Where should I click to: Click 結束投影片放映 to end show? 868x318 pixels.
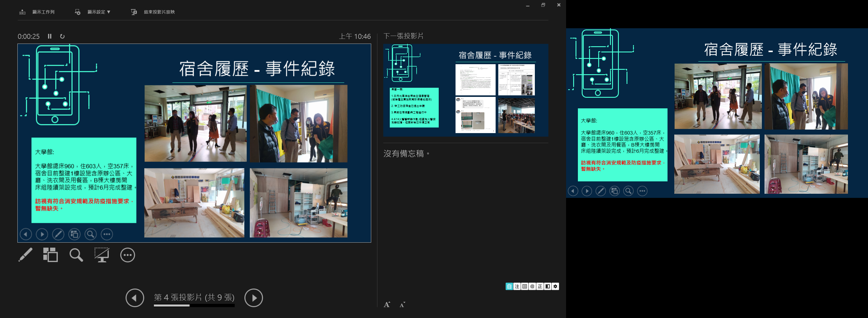click(159, 12)
